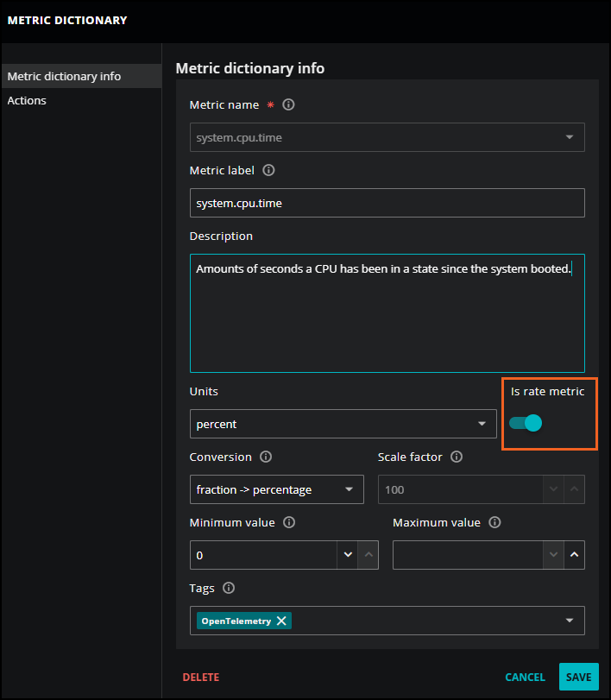Focus the Minimum value input field

coord(263,555)
